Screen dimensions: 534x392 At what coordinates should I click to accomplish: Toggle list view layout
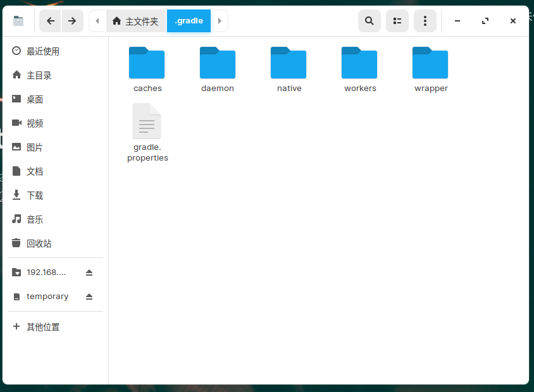(397, 21)
